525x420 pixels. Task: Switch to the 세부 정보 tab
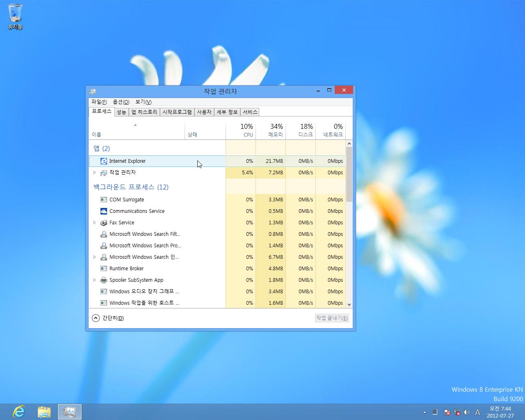[227, 112]
